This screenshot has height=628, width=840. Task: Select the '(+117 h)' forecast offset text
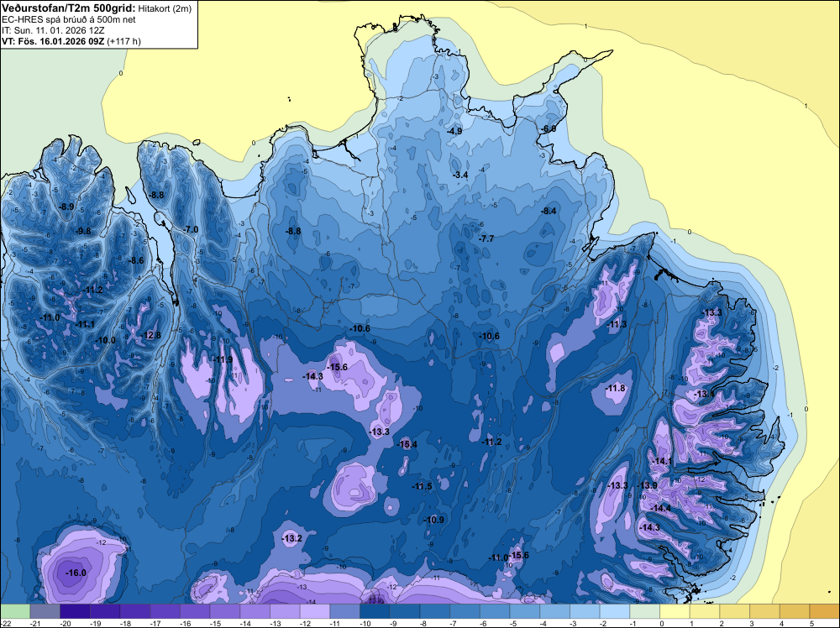(124, 42)
